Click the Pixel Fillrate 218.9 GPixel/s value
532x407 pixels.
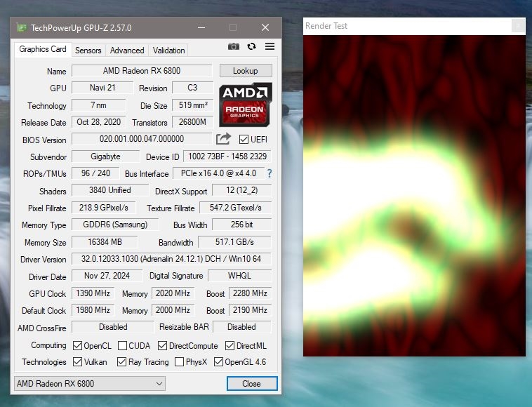pos(103,208)
